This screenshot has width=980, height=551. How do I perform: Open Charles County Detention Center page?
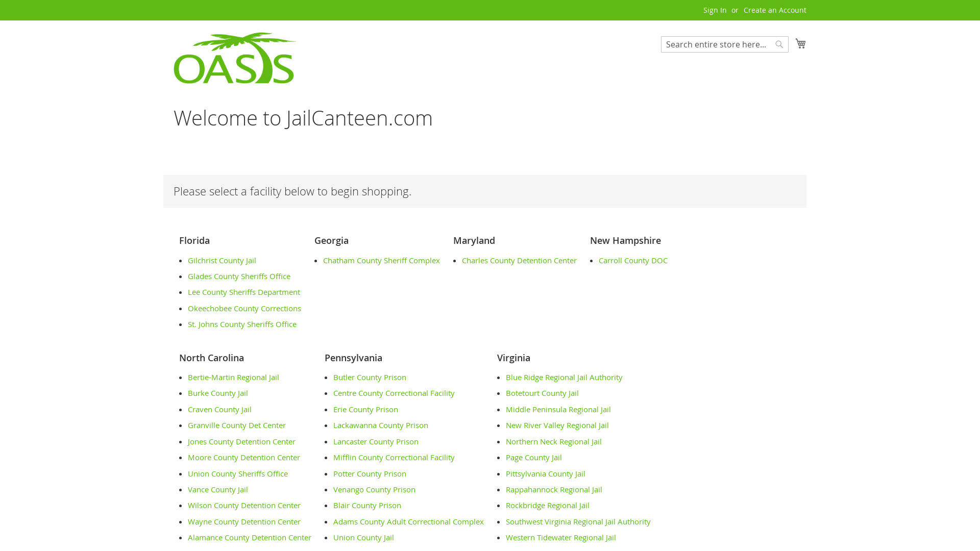[518, 260]
